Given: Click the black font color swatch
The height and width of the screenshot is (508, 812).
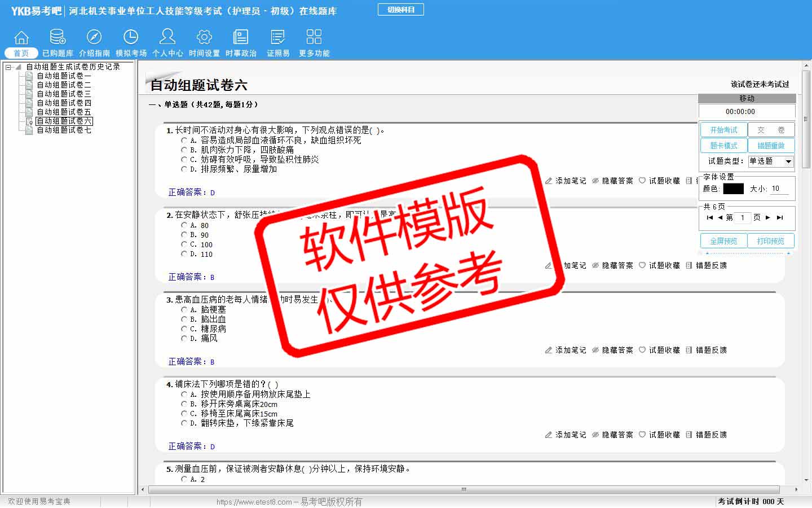Looking at the screenshot, I should (x=733, y=189).
